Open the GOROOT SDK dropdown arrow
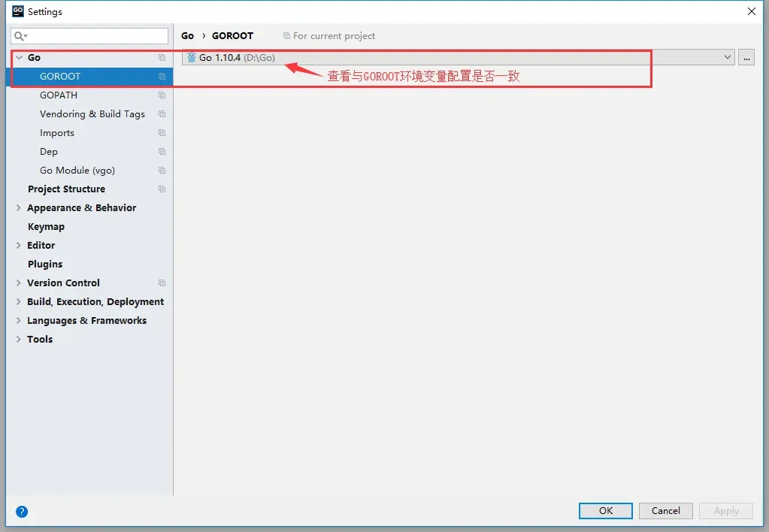 [728, 57]
